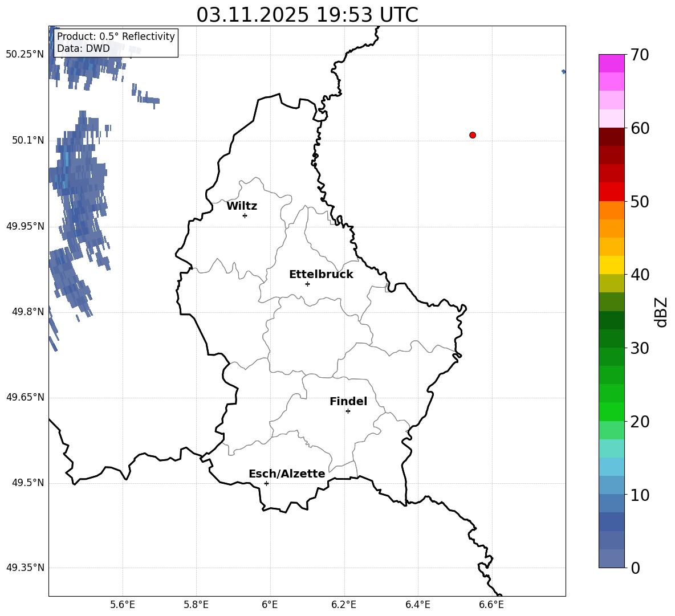Click the 6.2°E longitude label

tap(344, 605)
